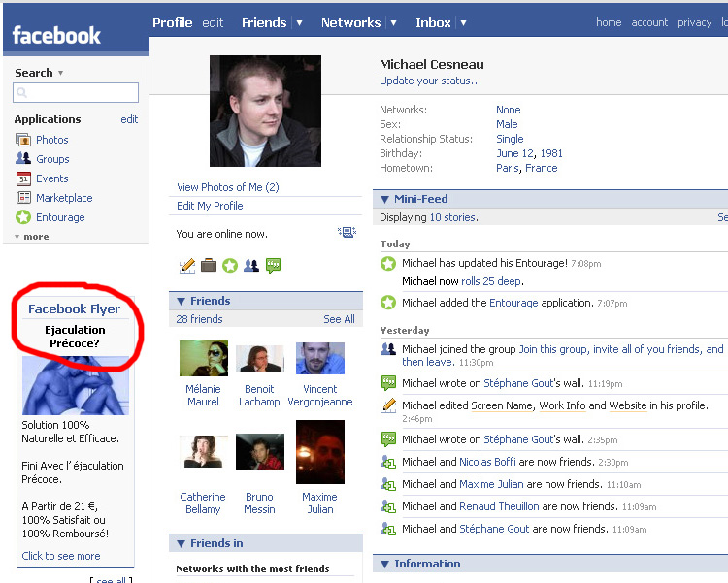728x583 pixels.
Task: Click the 'Facebook Flyer' heading link
Action: tap(75, 309)
